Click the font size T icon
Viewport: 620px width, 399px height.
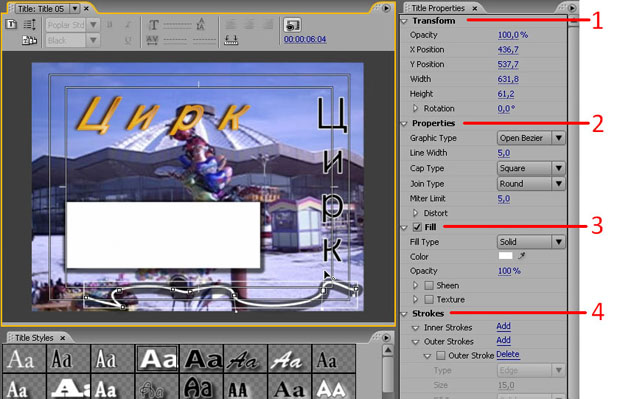point(153,25)
